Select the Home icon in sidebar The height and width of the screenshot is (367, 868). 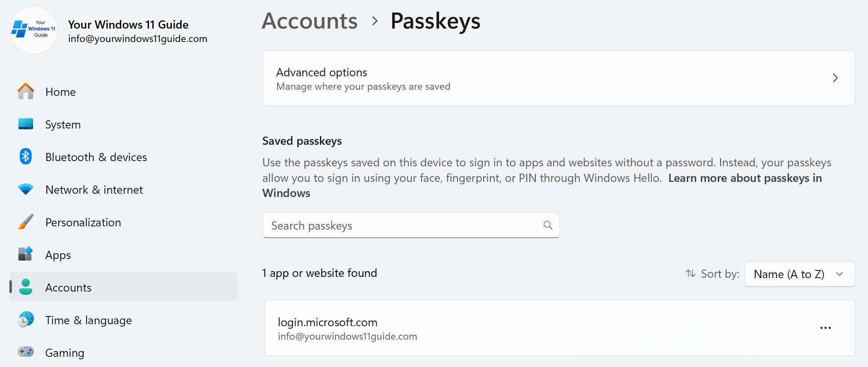[26, 91]
